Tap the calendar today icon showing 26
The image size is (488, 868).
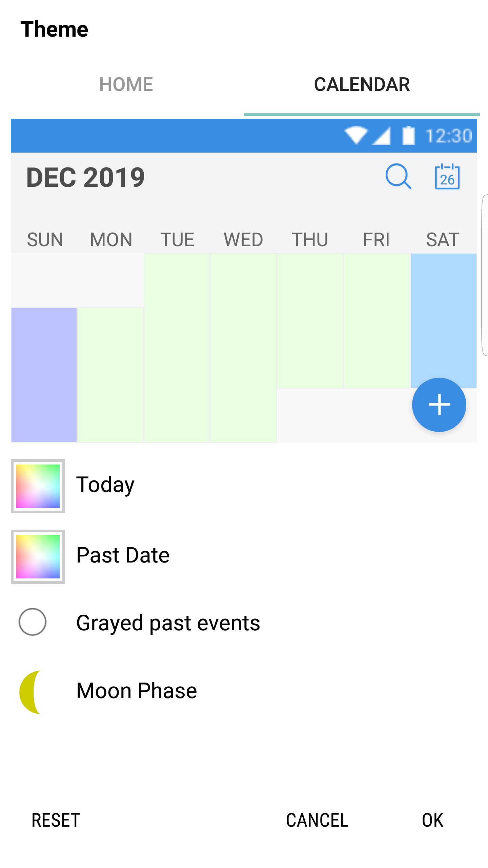tap(447, 177)
